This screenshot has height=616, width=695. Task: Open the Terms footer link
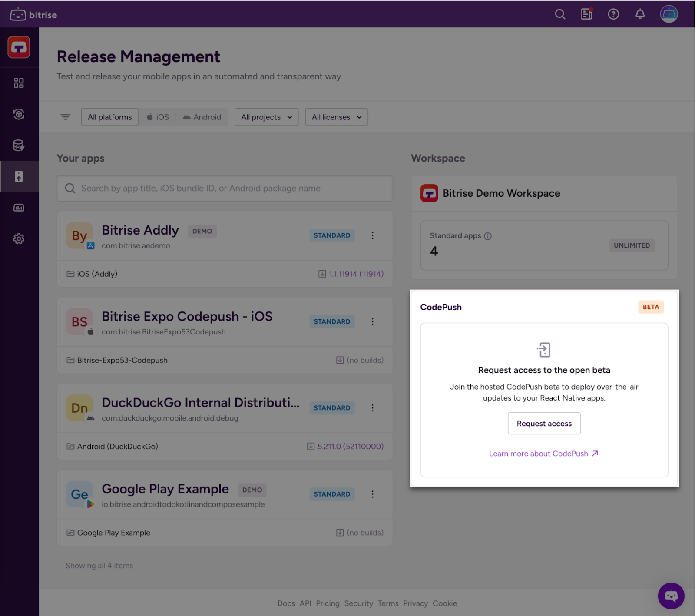click(388, 603)
